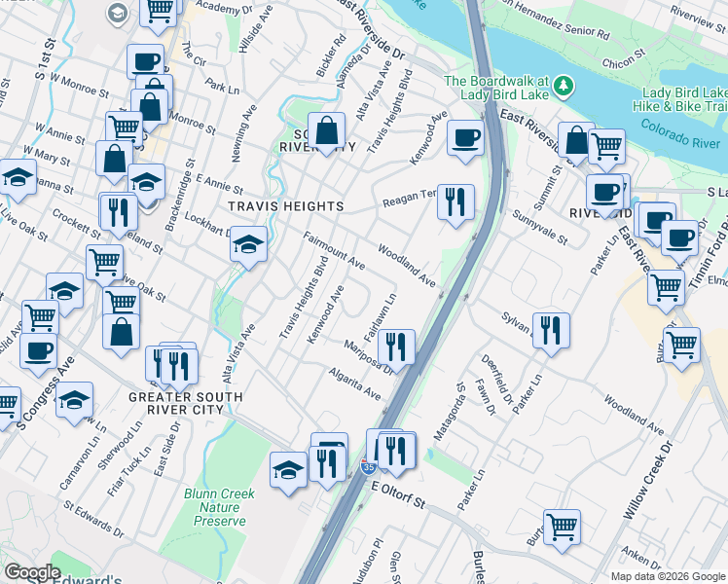Click the coffee cup marker above Riverside label
The image size is (728, 584).
pyautogui.click(x=604, y=193)
